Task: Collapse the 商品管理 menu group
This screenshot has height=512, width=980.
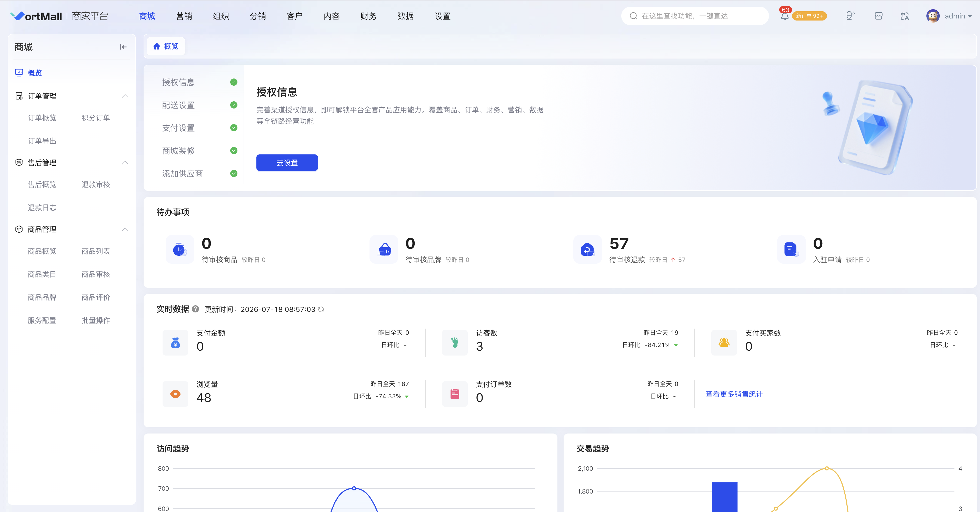Action: coord(125,229)
